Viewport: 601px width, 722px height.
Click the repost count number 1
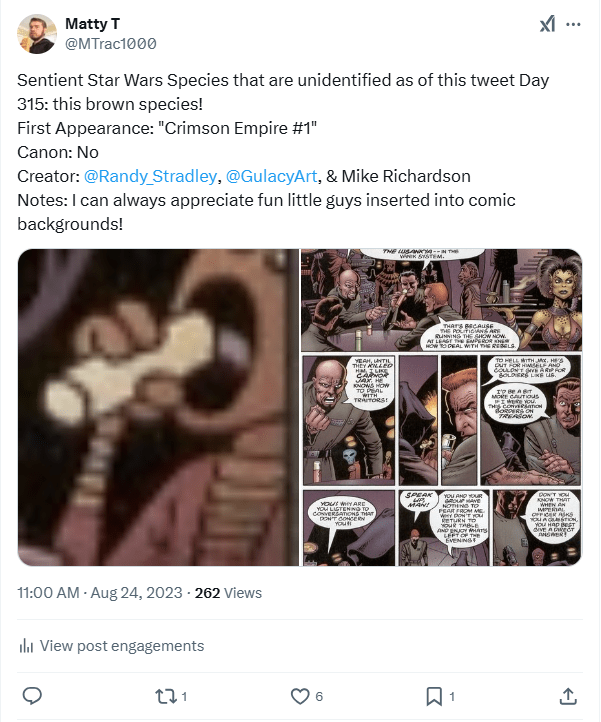point(184,696)
